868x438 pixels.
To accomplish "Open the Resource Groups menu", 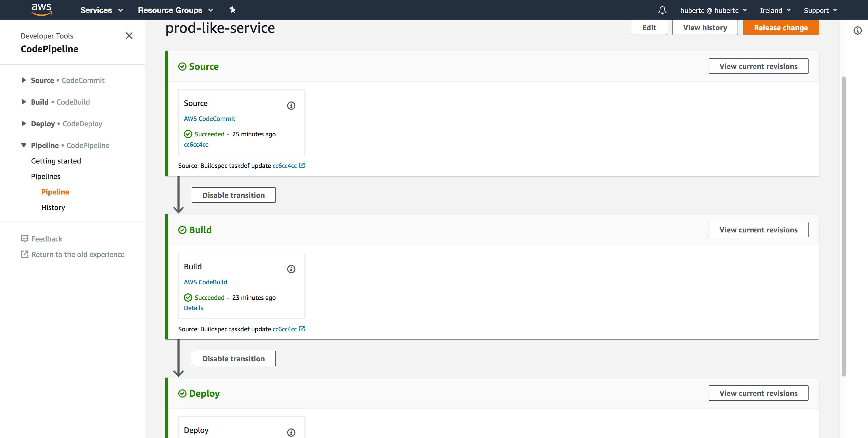I will (176, 10).
